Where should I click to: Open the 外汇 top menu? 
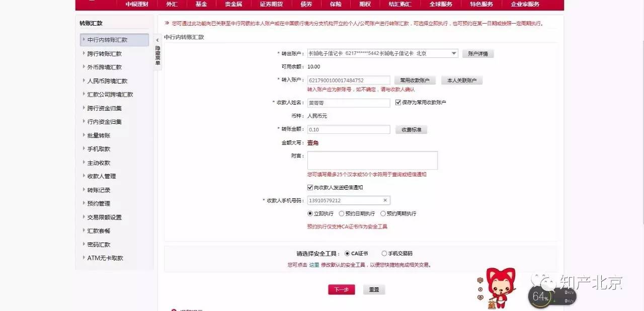click(172, 4)
